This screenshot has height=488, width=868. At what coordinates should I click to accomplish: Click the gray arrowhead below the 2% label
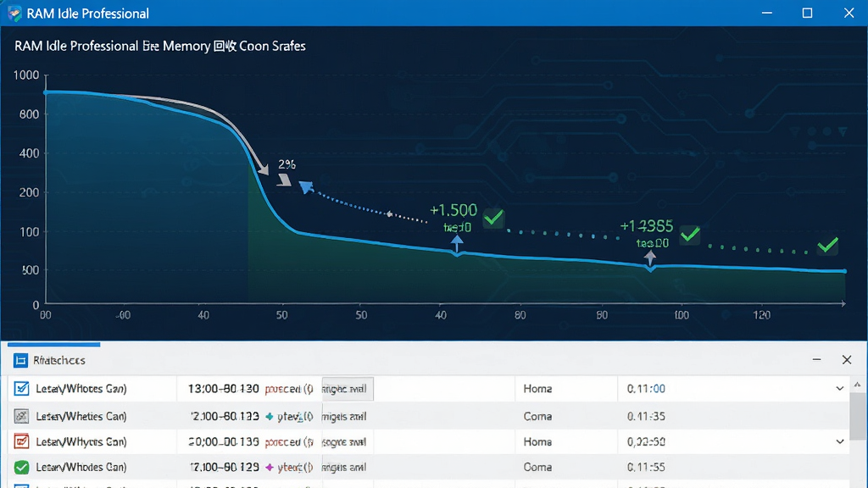coord(284,180)
